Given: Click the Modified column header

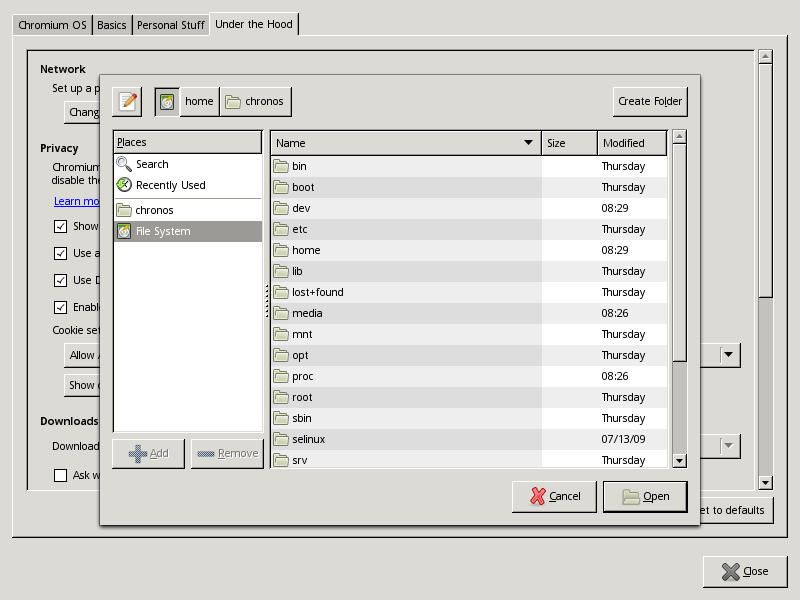Looking at the screenshot, I should (631, 143).
